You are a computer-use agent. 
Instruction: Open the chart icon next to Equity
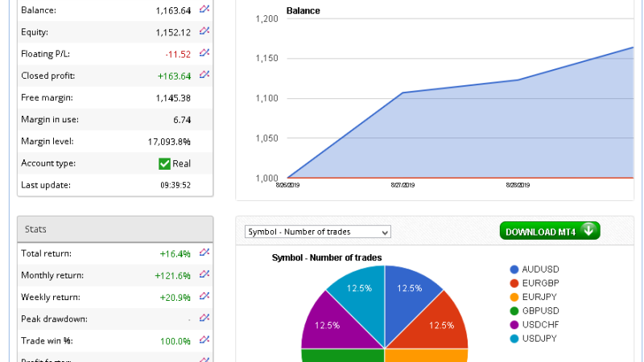(x=204, y=31)
